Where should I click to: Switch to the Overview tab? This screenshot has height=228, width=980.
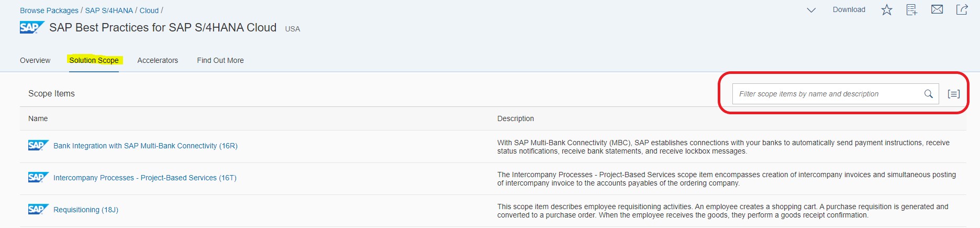35,60
